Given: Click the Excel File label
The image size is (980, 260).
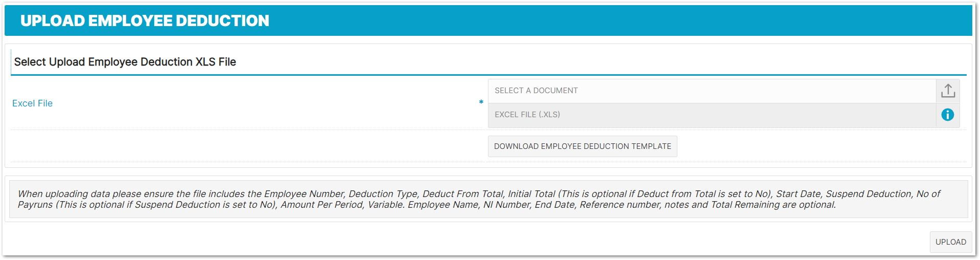Looking at the screenshot, I should (x=32, y=103).
